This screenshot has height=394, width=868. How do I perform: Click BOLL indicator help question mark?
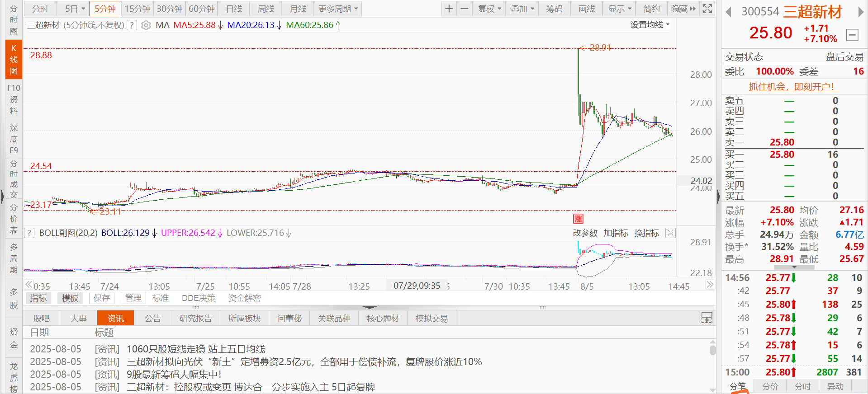[x=29, y=233]
